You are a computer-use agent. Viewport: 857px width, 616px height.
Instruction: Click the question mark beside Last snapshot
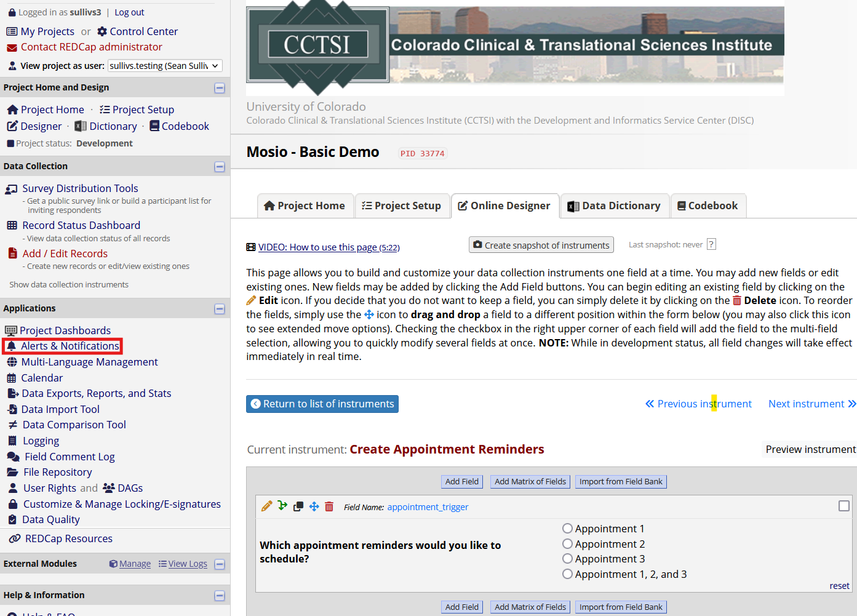pos(711,244)
